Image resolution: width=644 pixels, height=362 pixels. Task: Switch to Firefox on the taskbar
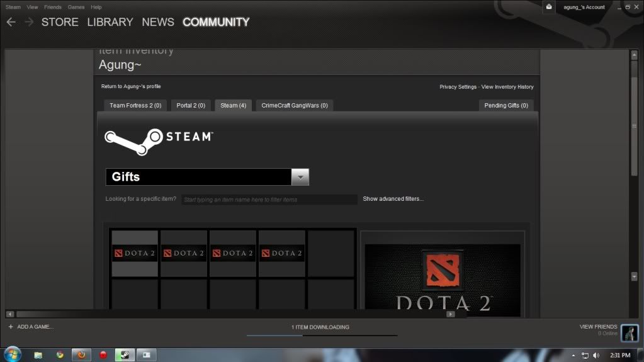[81, 355]
